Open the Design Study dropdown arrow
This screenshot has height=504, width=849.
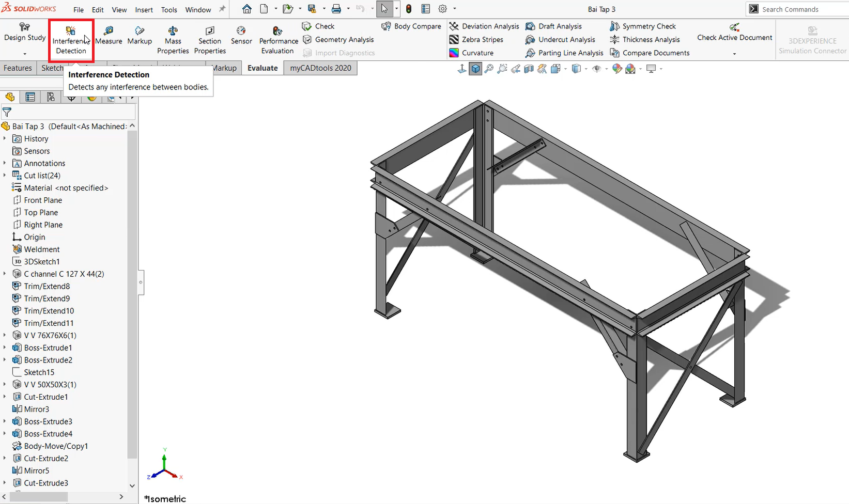[x=24, y=54]
